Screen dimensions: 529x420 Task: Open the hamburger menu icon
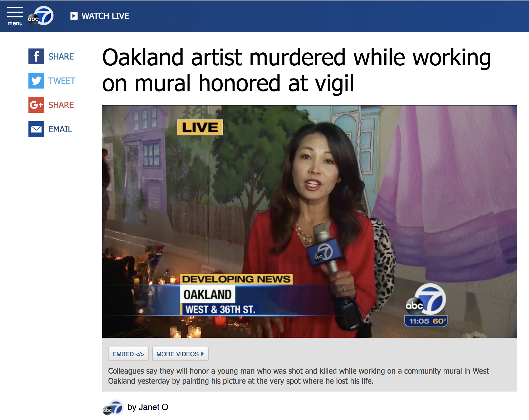15,12
